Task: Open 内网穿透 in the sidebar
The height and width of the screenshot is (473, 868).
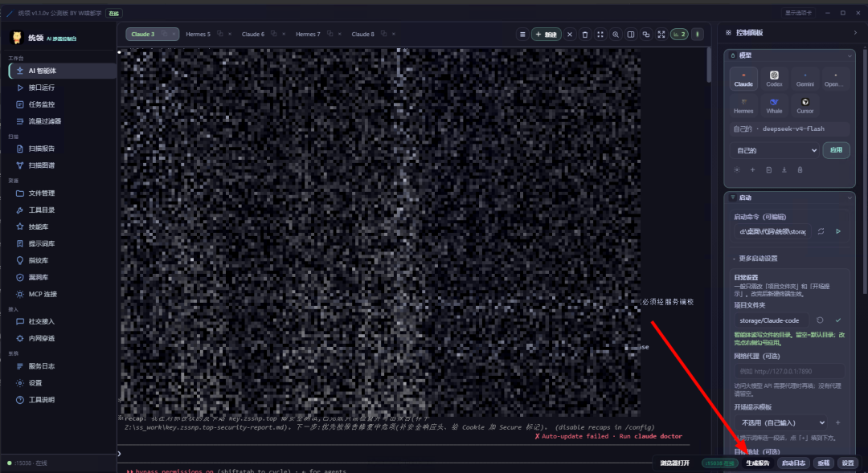Action: (x=62, y=338)
